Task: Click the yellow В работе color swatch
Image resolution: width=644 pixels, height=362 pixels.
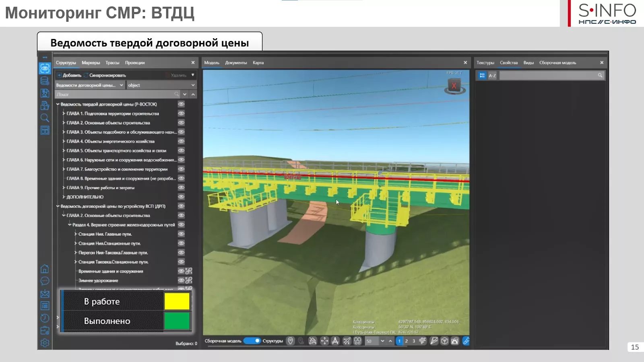Action: pos(177,301)
